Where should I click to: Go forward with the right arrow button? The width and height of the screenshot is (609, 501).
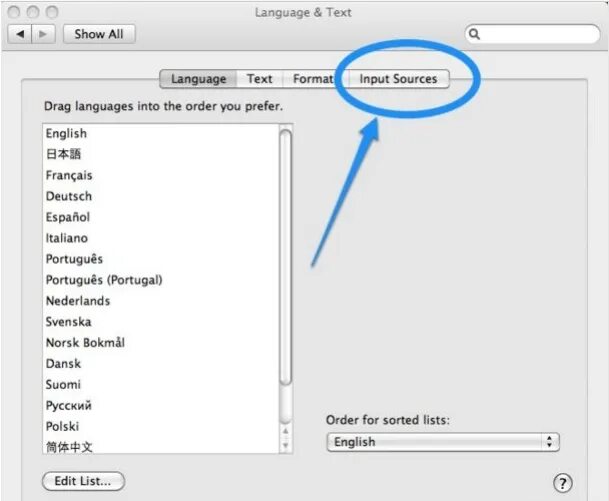43,34
